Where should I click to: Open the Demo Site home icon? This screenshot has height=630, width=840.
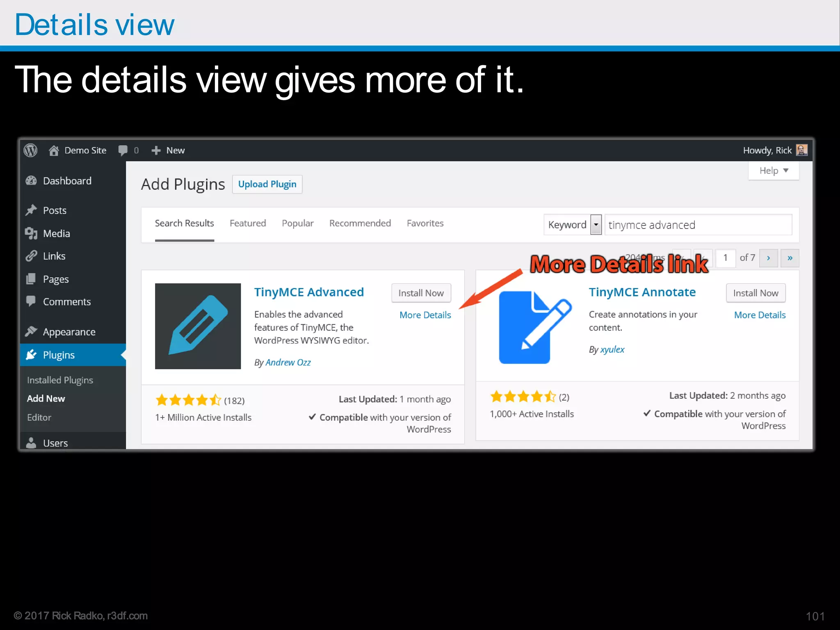pos(54,151)
